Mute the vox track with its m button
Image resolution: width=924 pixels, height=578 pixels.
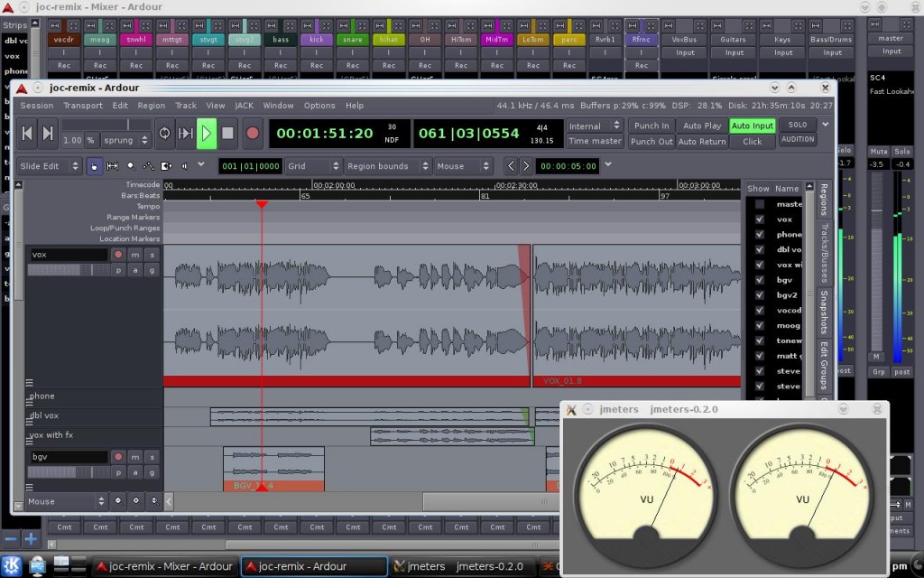tap(136, 254)
